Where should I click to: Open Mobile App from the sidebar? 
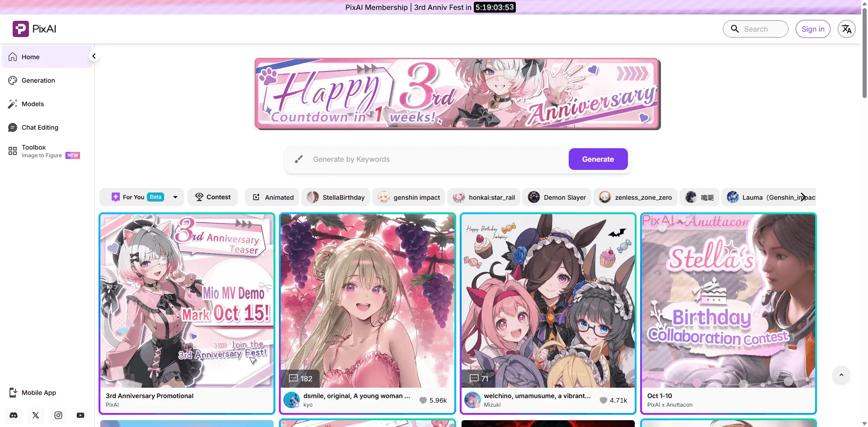tap(38, 393)
